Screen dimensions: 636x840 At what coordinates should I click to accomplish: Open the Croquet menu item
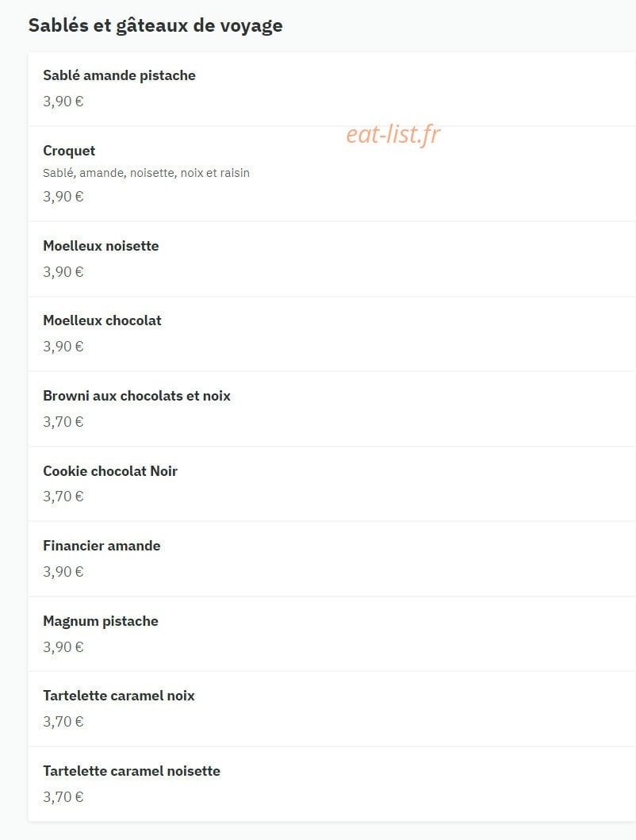point(331,174)
